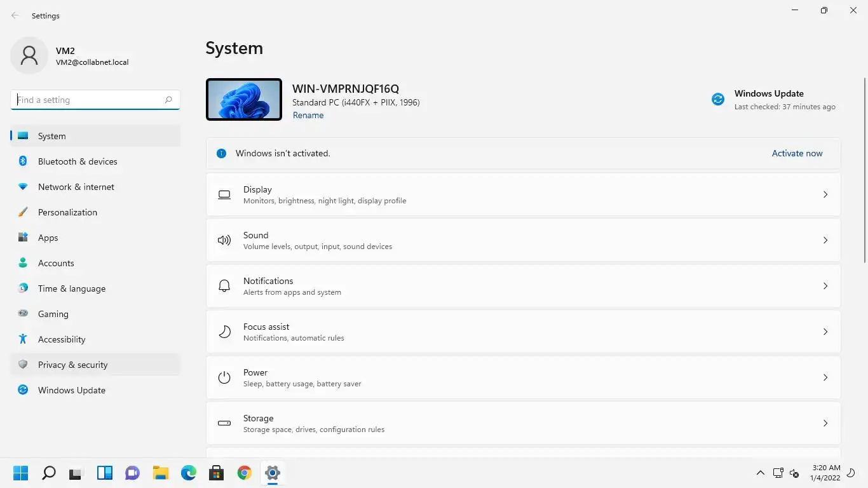Expand Notifications settings chevron

click(825, 286)
